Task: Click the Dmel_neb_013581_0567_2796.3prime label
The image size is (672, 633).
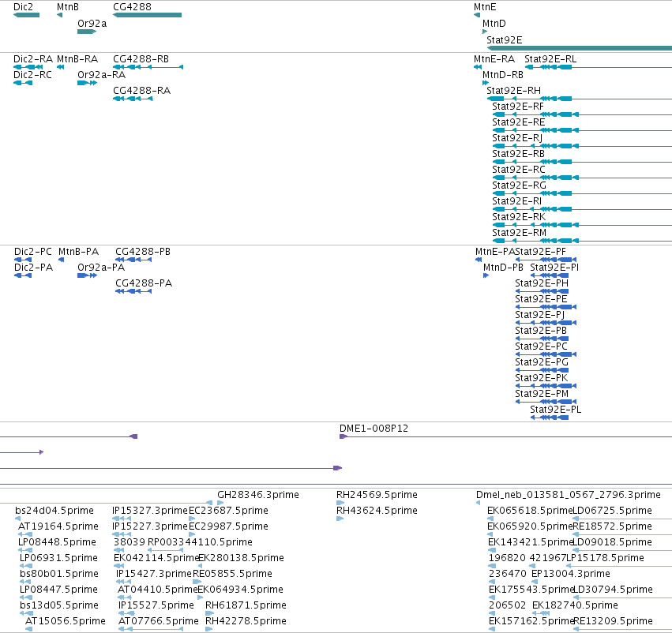Action: pyautogui.click(x=569, y=495)
